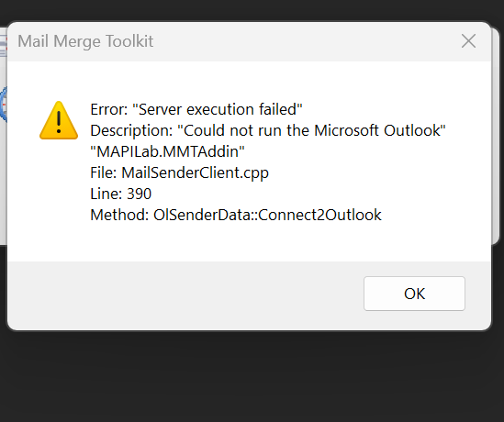
Task: Click the "Method:" label in the message
Action: point(119,215)
